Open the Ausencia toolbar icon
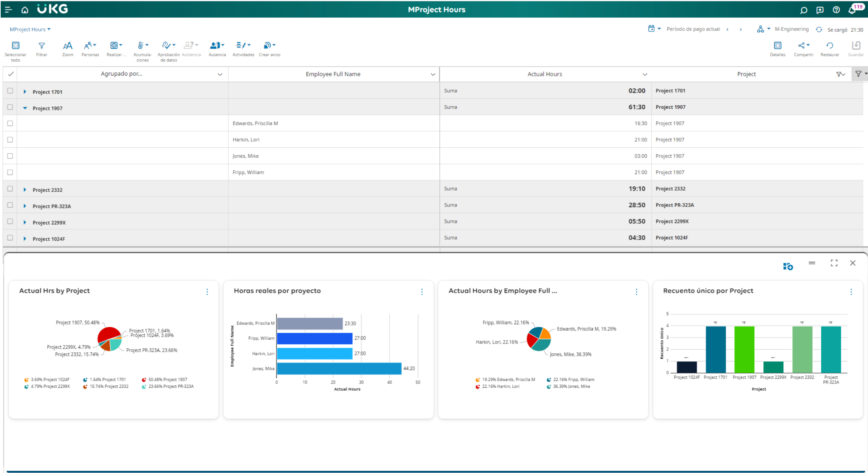 click(217, 46)
